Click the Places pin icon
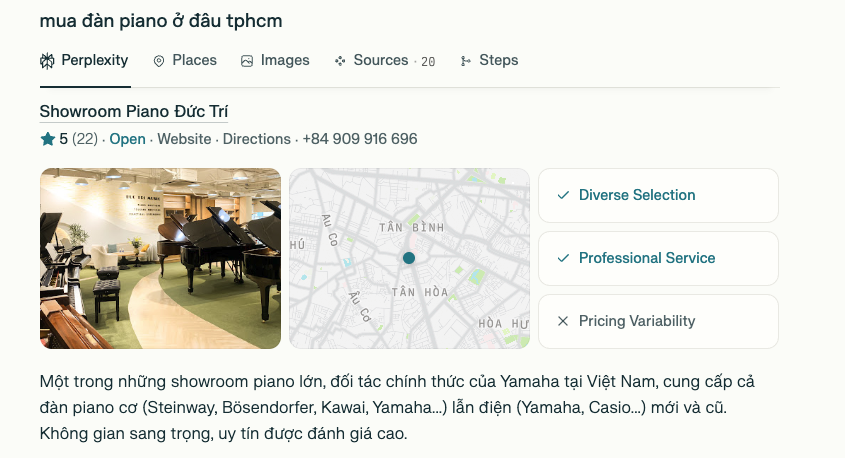This screenshot has height=458, width=845. point(159,61)
